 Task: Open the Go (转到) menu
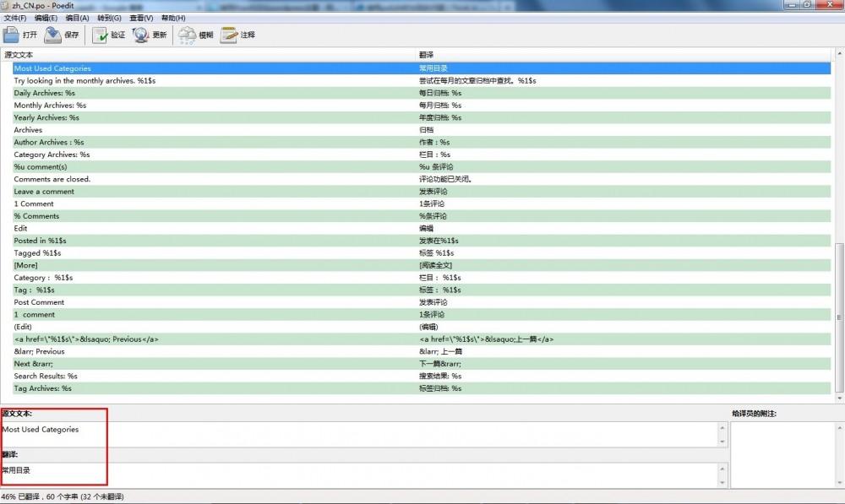pyautogui.click(x=109, y=18)
